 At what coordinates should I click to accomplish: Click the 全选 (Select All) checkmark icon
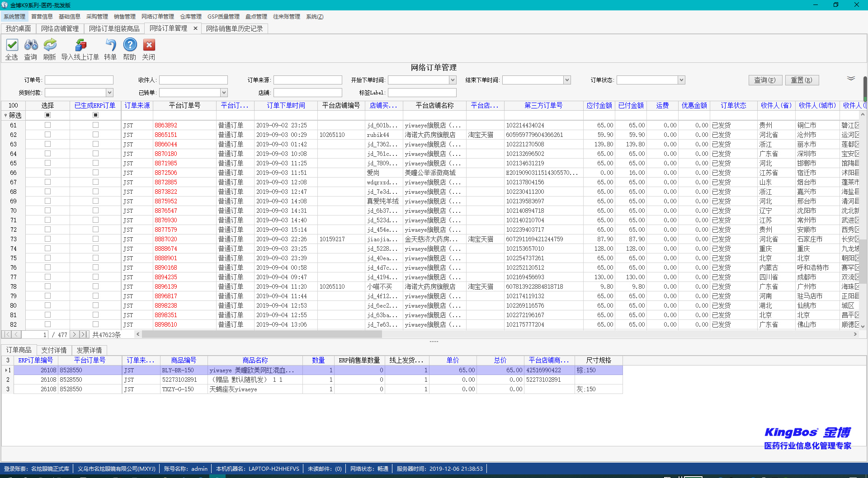click(x=12, y=45)
